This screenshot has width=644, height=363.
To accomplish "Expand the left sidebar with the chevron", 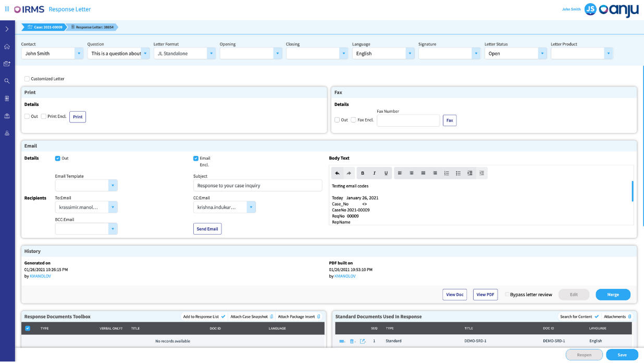I will [x=7, y=29].
